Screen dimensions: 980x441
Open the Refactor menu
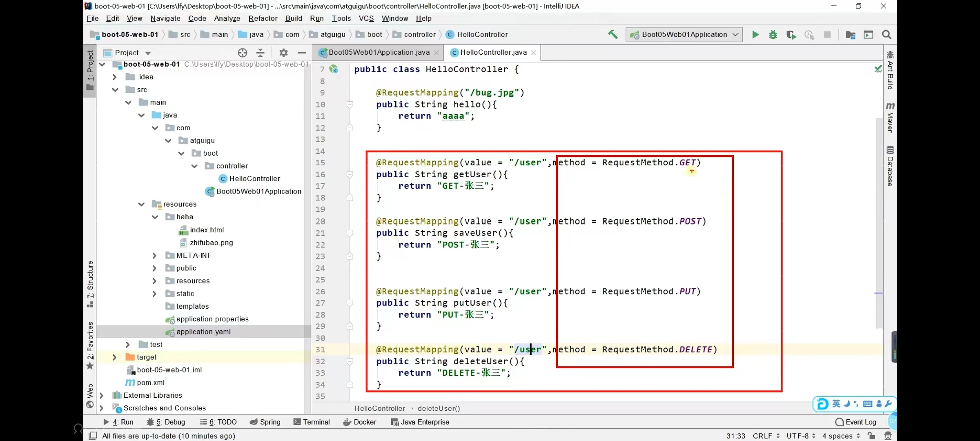[x=263, y=18]
